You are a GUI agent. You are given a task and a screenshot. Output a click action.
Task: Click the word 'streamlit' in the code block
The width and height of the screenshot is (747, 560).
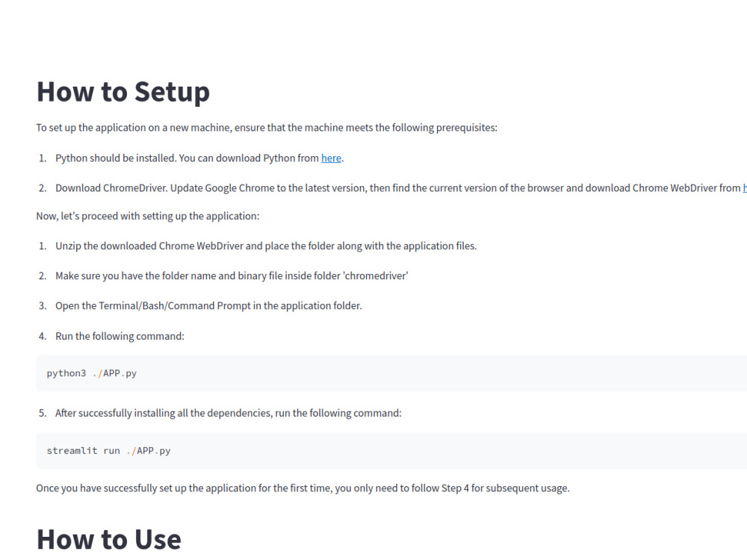[72, 451]
